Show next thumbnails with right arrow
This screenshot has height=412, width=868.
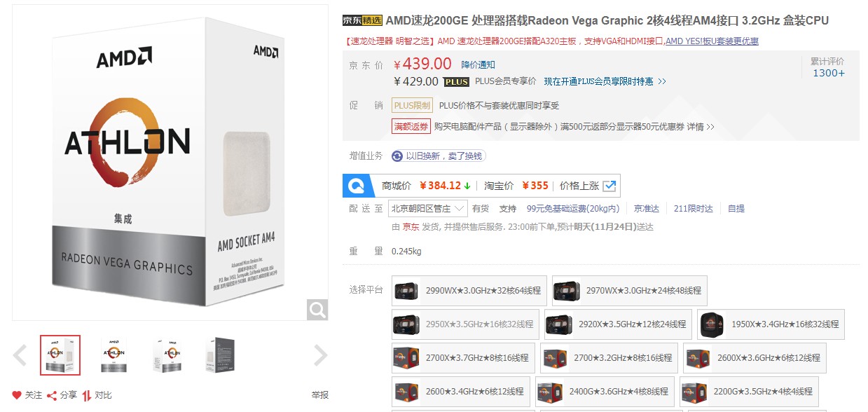(x=320, y=355)
